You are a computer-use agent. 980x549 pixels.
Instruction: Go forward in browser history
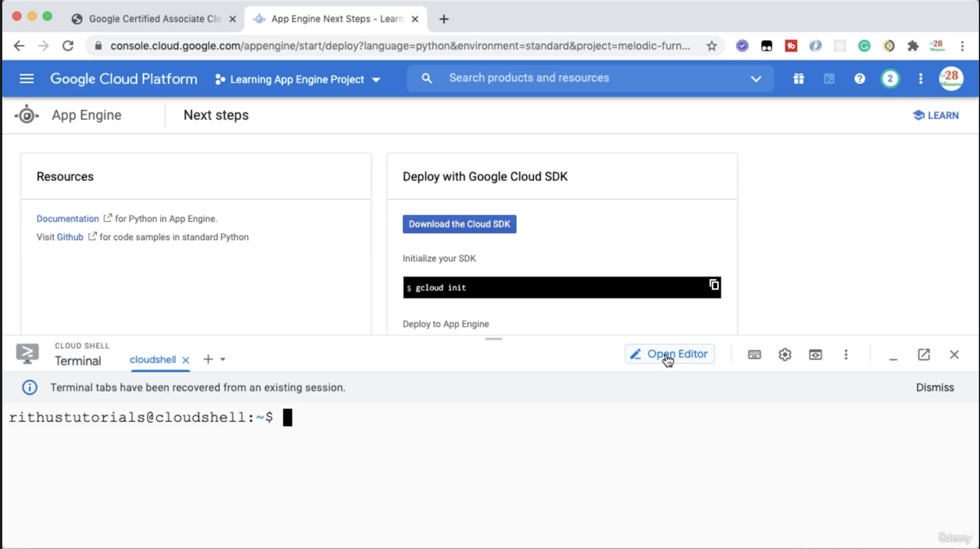tap(43, 46)
